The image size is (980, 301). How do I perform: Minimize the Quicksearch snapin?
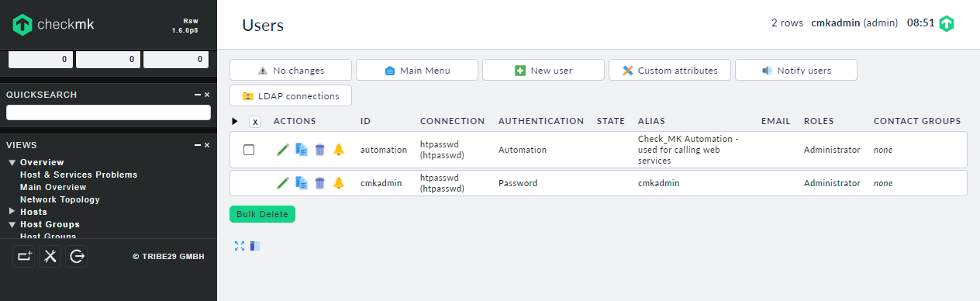tap(198, 95)
